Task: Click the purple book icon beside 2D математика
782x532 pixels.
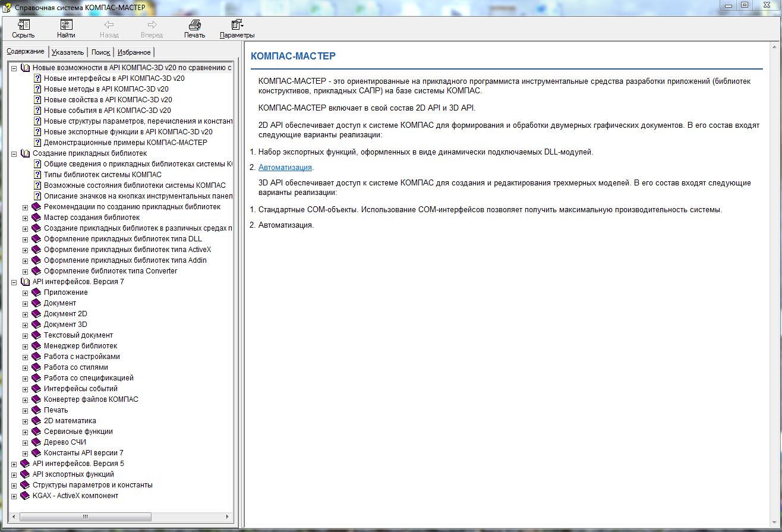Action: [36, 421]
